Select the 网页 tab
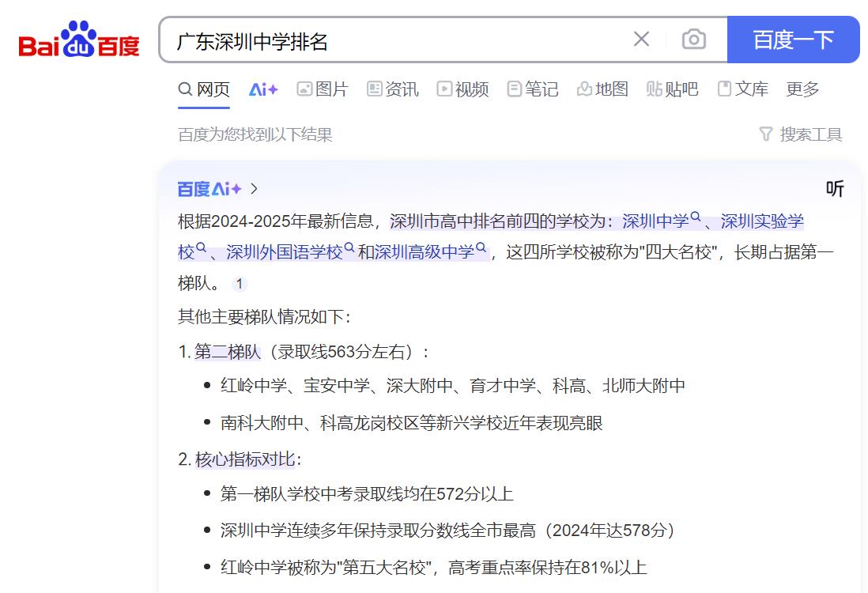Image resolution: width=868 pixels, height=593 pixels. (204, 89)
